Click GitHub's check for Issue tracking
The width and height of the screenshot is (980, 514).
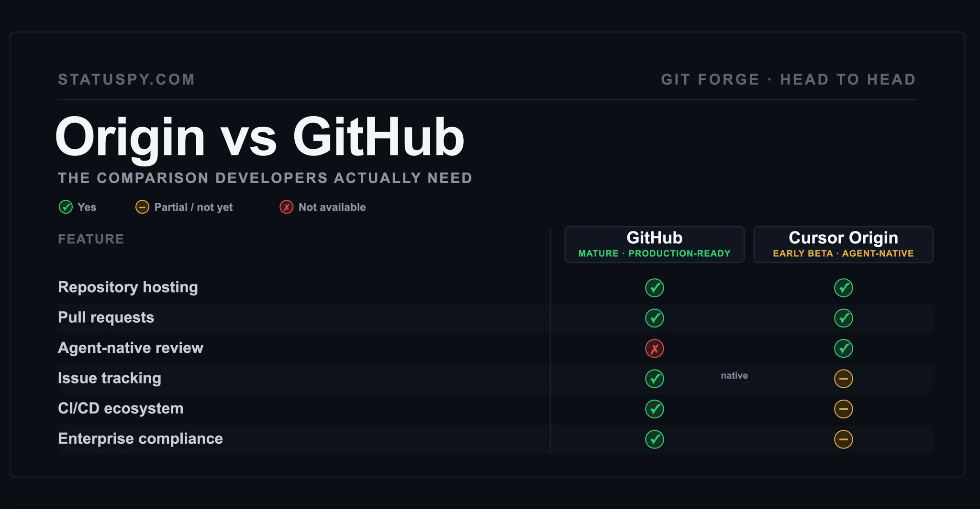coord(655,379)
